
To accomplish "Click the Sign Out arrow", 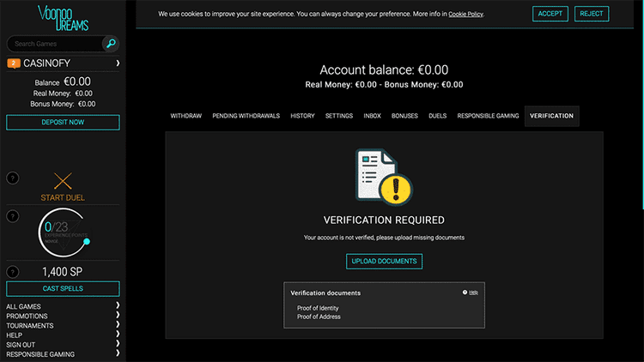I will coord(118,343).
